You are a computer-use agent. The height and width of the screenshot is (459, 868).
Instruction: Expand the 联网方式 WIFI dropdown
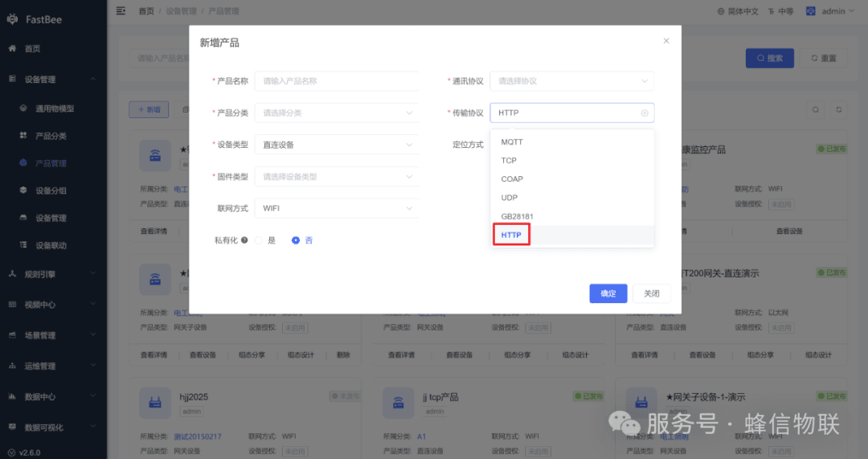coord(337,209)
